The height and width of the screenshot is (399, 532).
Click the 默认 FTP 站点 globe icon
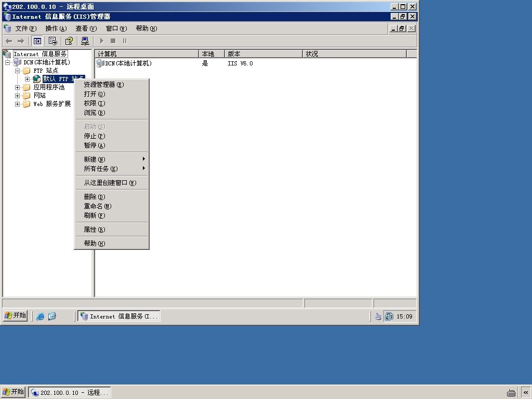37,79
